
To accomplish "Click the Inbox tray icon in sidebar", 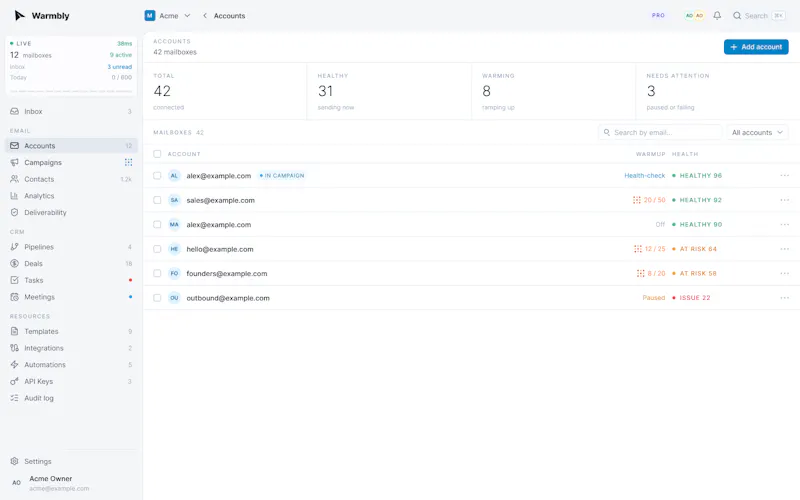I will pos(14,111).
